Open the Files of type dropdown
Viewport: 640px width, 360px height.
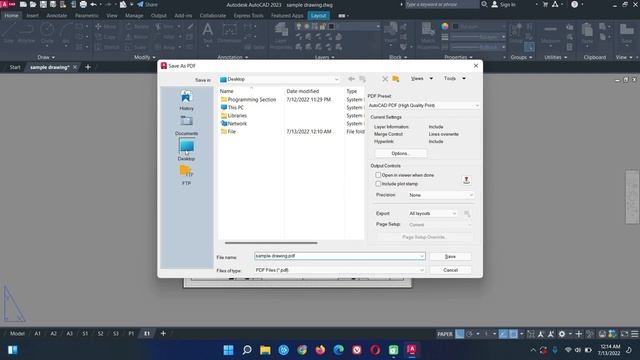[340, 270]
